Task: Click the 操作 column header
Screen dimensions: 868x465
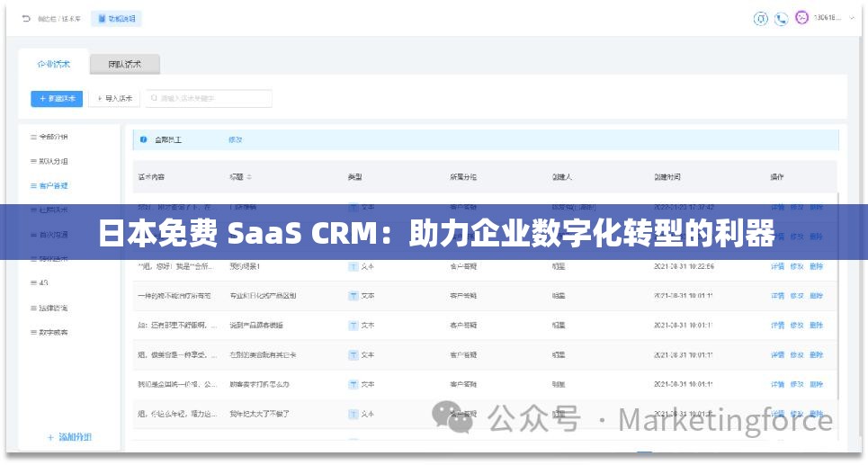Action: click(777, 177)
